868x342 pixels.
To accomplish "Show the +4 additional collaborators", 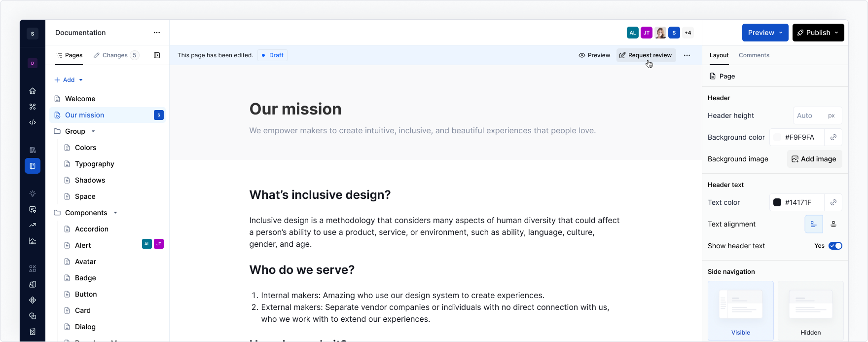I will (x=688, y=33).
